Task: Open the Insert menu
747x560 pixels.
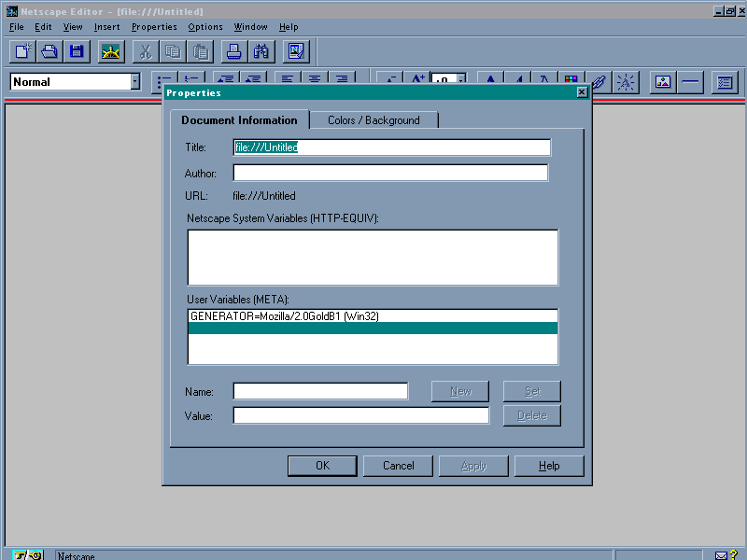Action: tap(106, 27)
